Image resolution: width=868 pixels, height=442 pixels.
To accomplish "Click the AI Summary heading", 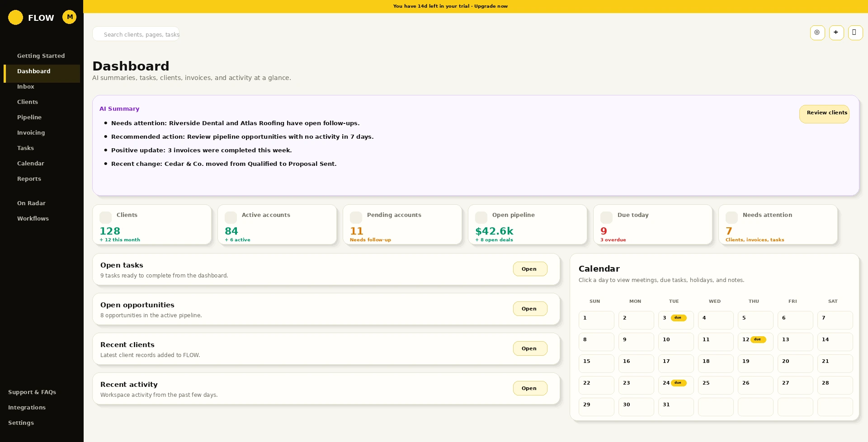I will tap(119, 109).
